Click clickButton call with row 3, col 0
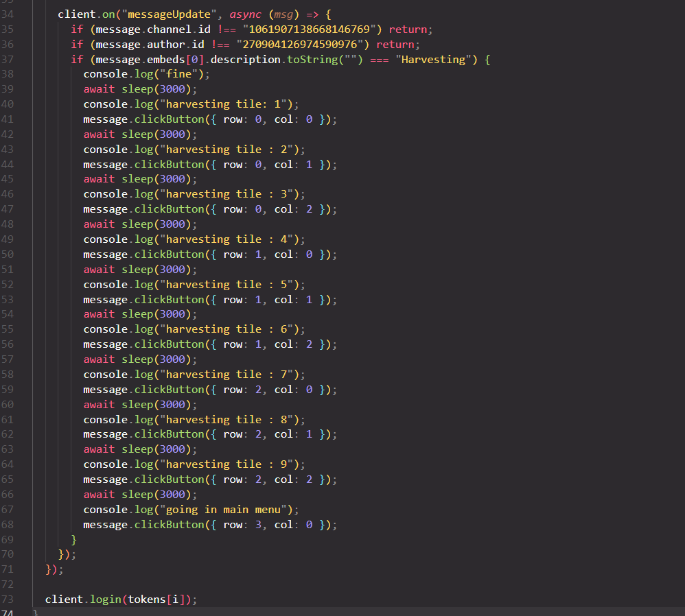Viewport: 685px width, 616px height. pos(210,525)
